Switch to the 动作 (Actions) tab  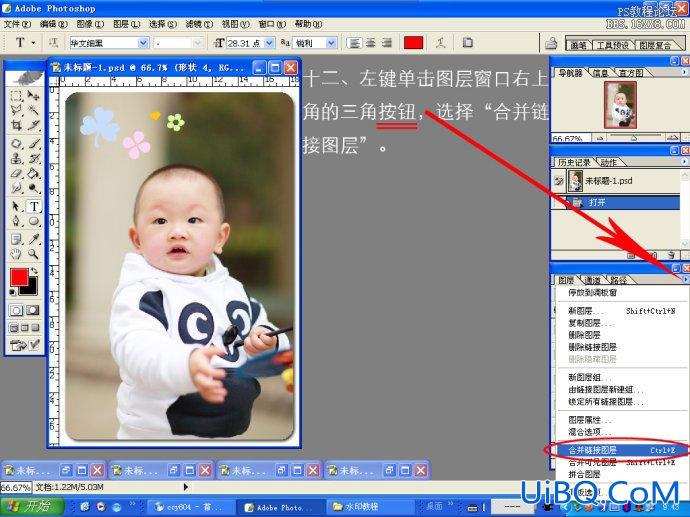pos(609,162)
